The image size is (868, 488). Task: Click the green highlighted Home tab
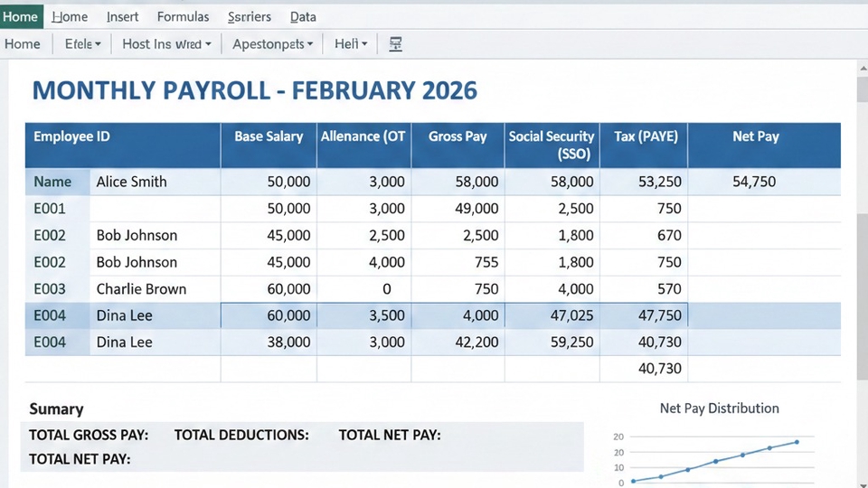click(x=20, y=16)
